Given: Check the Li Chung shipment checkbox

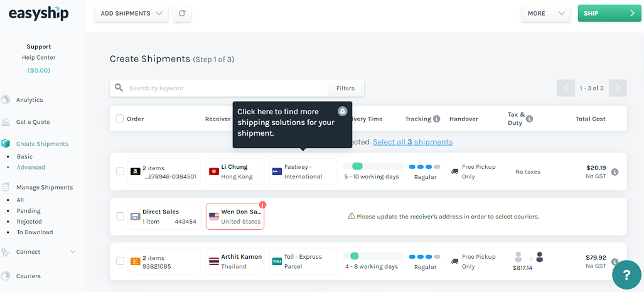Looking at the screenshot, I should click(x=120, y=171).
